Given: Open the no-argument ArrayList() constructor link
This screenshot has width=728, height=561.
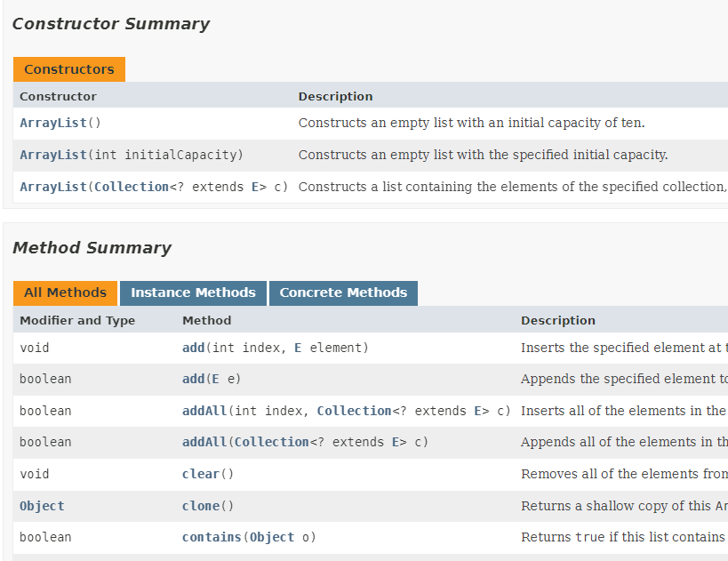Looking at the screenshot, I should pyautogui.click(x=53, y=123).
